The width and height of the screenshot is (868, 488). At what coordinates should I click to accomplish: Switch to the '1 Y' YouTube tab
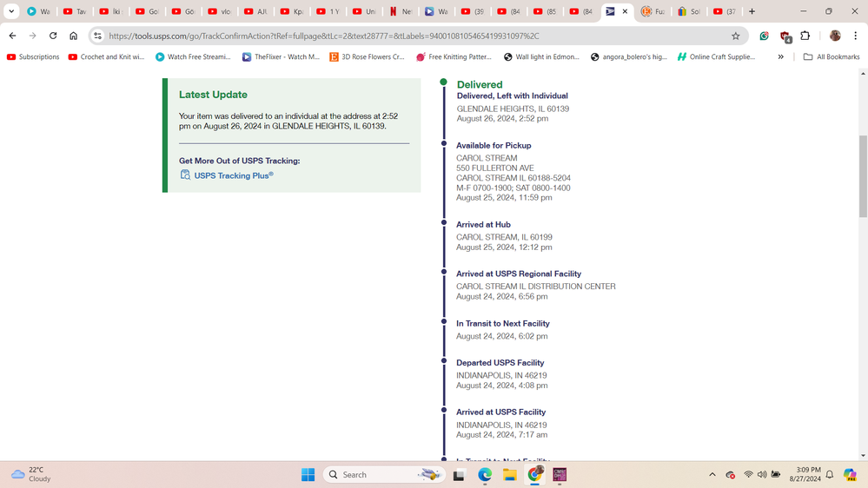328,11
